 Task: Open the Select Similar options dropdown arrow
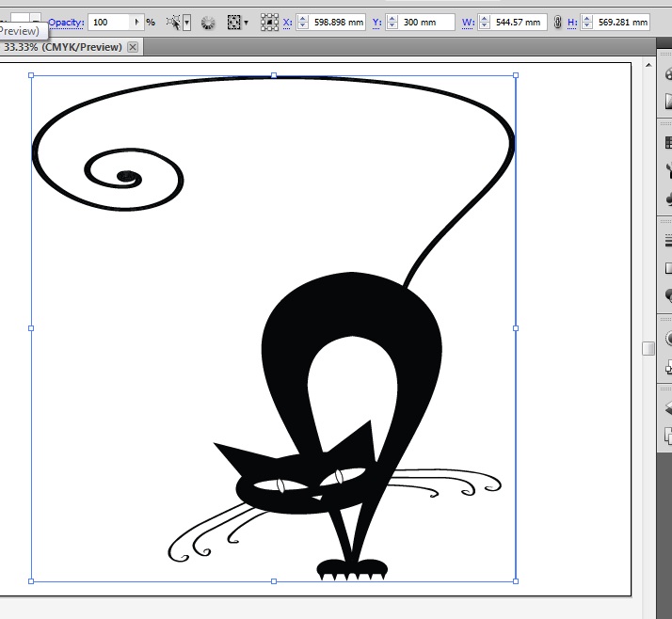(186, 22)
